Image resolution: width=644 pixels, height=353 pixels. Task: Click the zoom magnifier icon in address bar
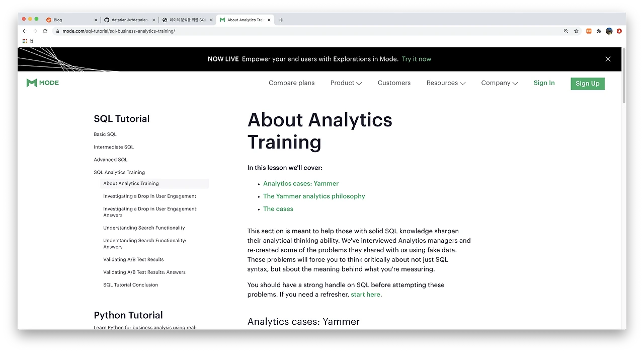click(566, 31)
